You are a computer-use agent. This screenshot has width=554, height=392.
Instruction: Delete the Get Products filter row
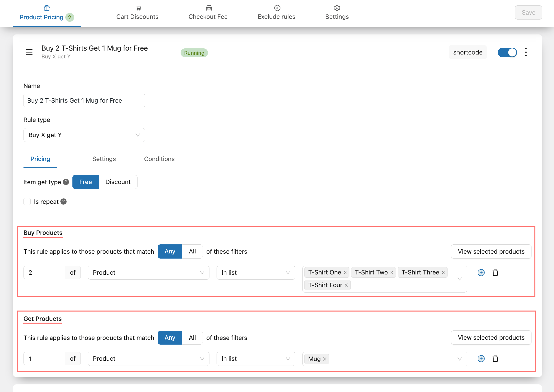(x=495, y=359)
